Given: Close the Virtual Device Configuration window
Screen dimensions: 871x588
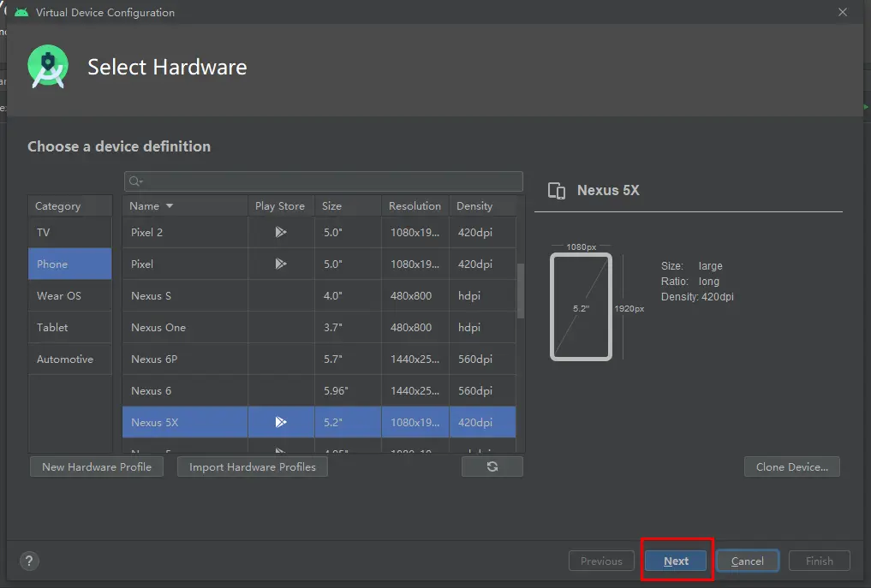Looking at the screenshot, I should pos(843,12).
